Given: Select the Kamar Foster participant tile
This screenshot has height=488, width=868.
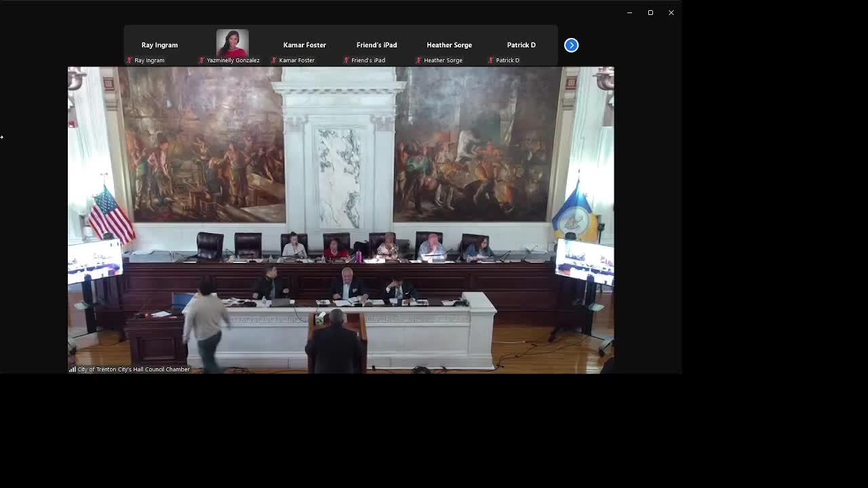Looking at the screenshot, I should pos(304,45).
